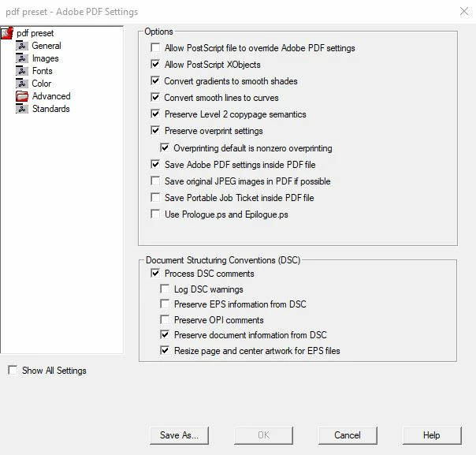Uncheck Preserve document information from DSC

click(x=165, y=335)
